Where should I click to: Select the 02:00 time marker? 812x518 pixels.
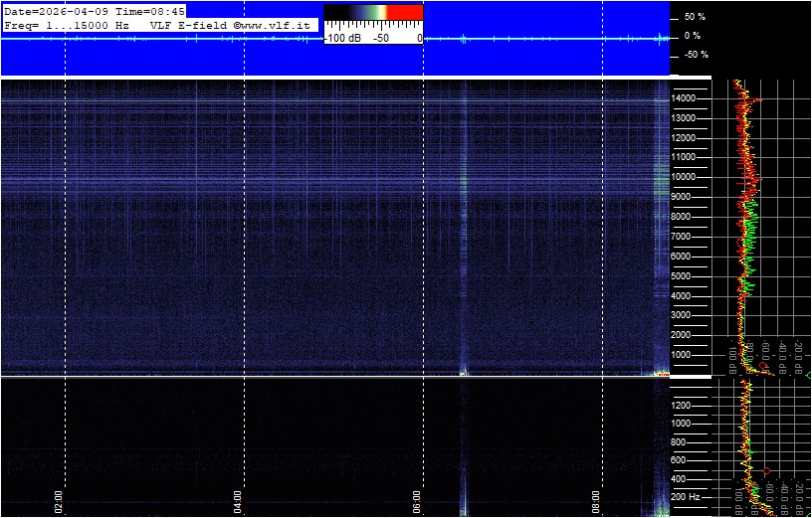click(x=59, y=501)
